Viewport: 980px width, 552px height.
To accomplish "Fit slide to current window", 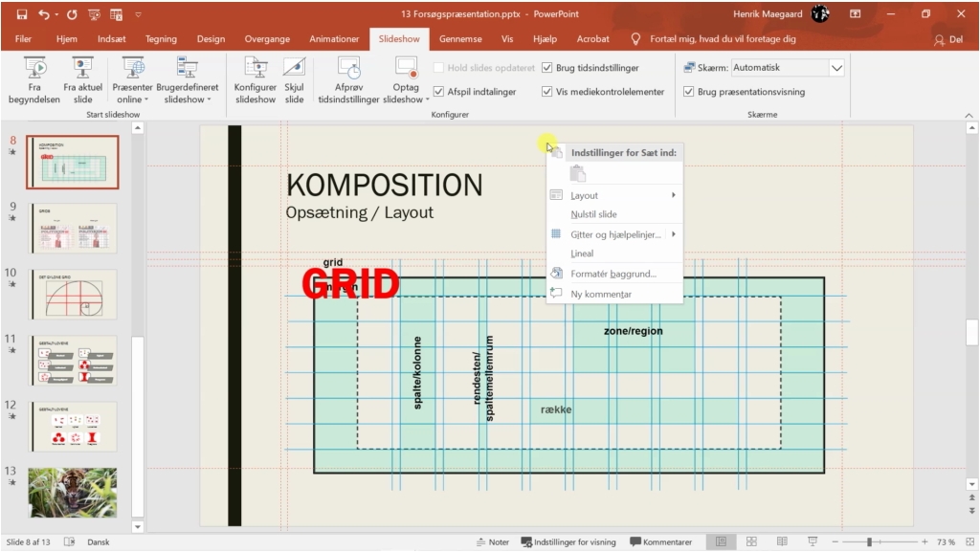I will click(970, 541).
